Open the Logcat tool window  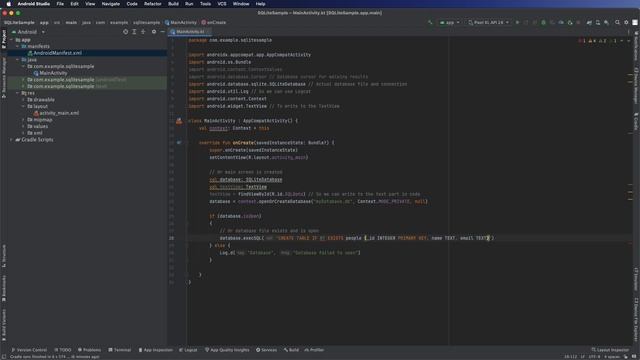pyautogui.click(x=188, y=350)
